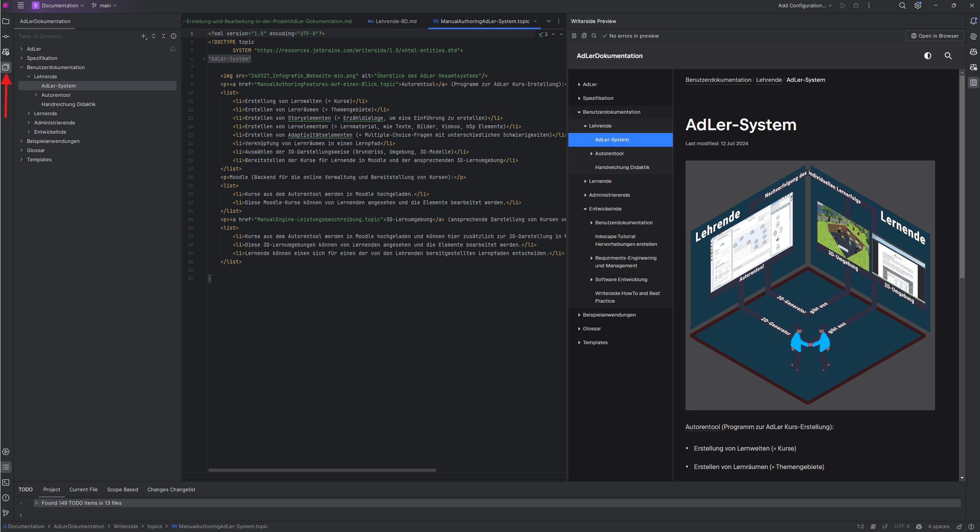Toggle visibility of Autorentool tree node
980x532 pixels.
[x=36, y=95]
